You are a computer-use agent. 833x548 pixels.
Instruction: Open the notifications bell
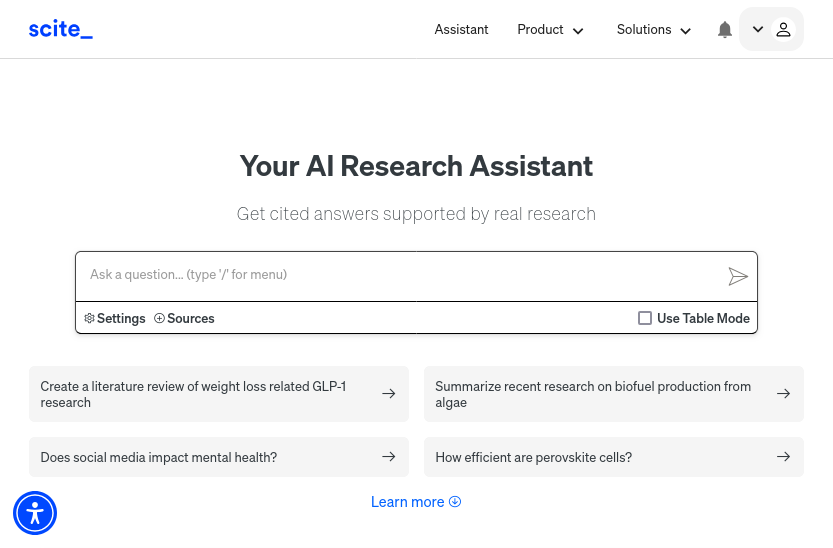725,29
